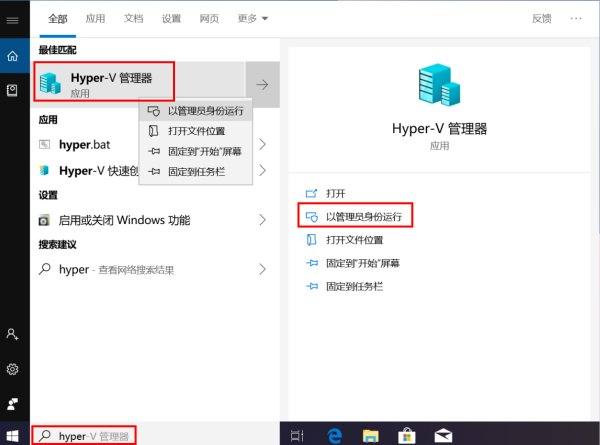
Task: Click the Windows features settings icon
Action: click(x=44, y=220)
